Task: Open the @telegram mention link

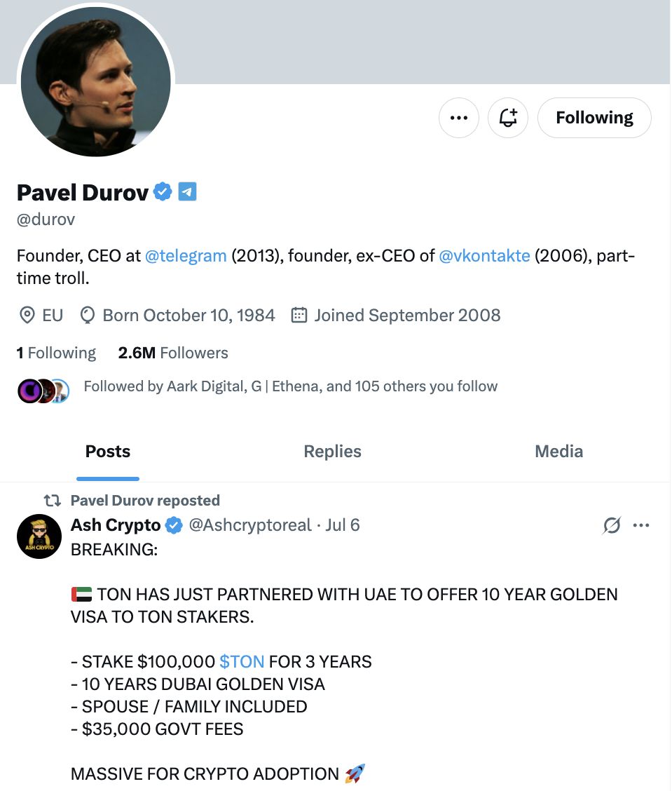Action: (186, 255)
